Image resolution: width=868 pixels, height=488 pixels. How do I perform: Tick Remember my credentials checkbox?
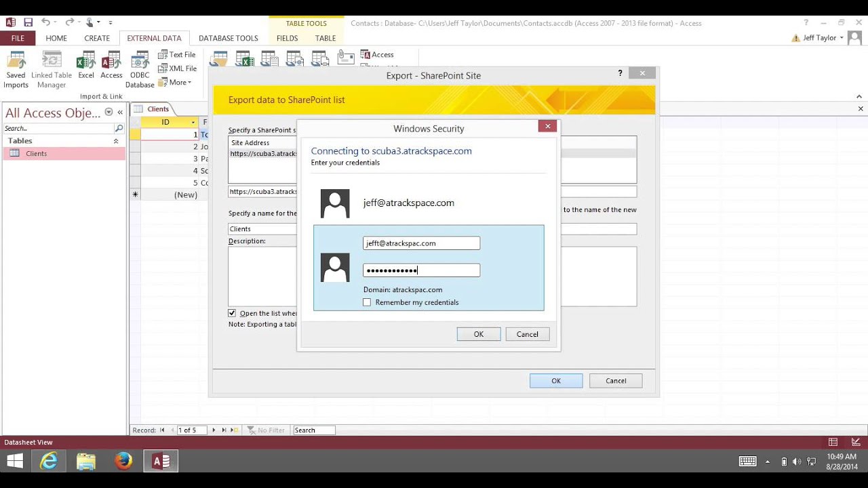tap(367, 302)
